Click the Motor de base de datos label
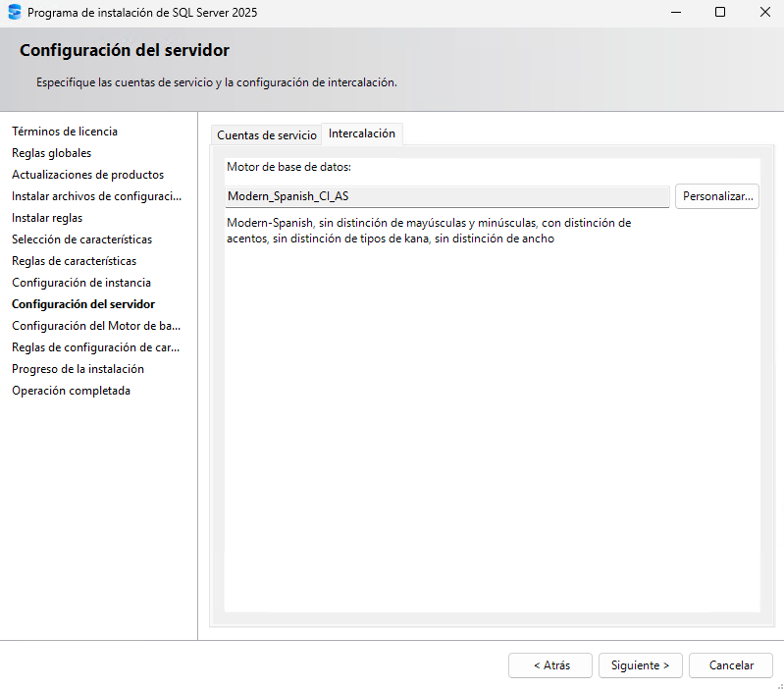Screen dimensions: 784x690 [289, 167]
